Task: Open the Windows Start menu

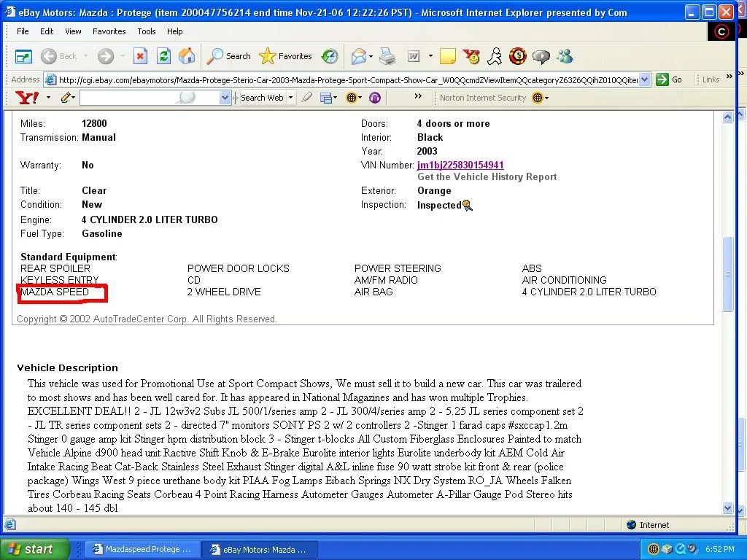Action: 34,549
